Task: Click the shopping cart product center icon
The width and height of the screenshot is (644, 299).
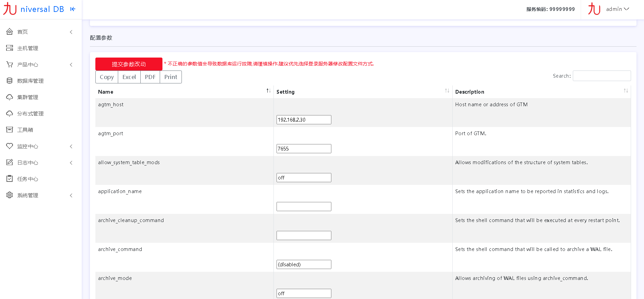Action: (x=10, y=64)
